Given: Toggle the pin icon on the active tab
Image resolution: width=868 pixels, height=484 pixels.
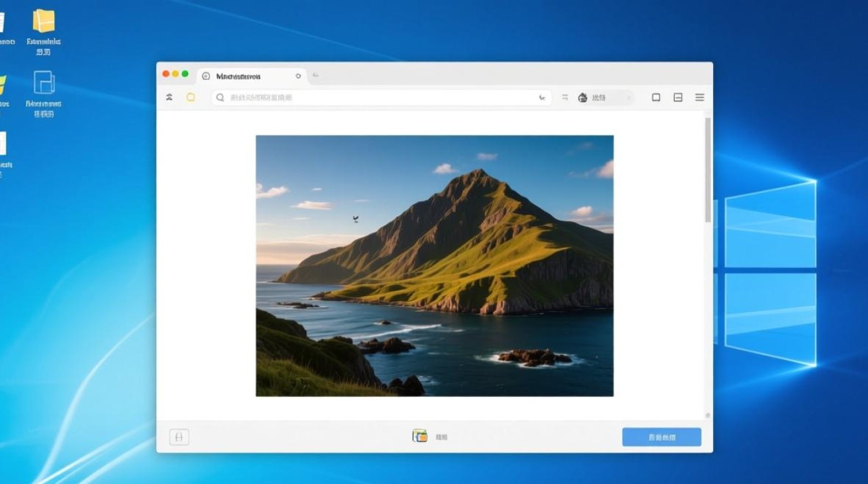Looking at the screenshot, I should coord(298,76).
